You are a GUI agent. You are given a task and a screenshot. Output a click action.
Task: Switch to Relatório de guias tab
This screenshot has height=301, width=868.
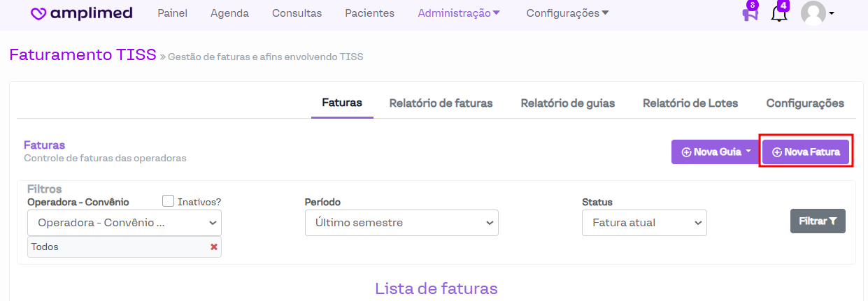click(567, 103)
